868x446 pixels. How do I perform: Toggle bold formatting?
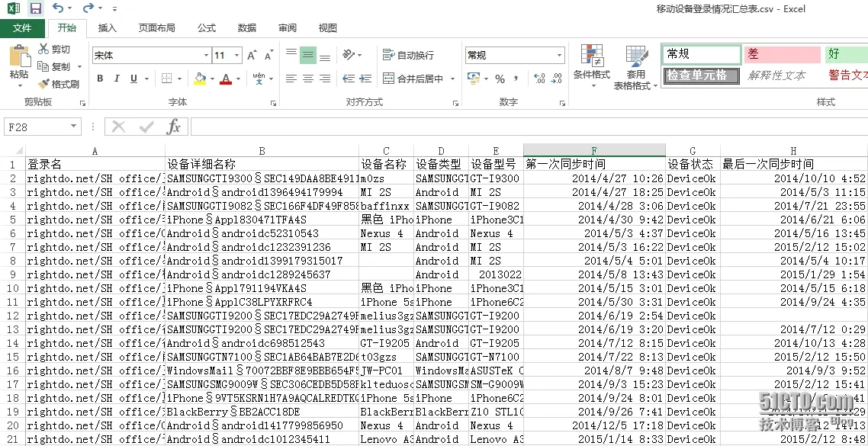100,79
